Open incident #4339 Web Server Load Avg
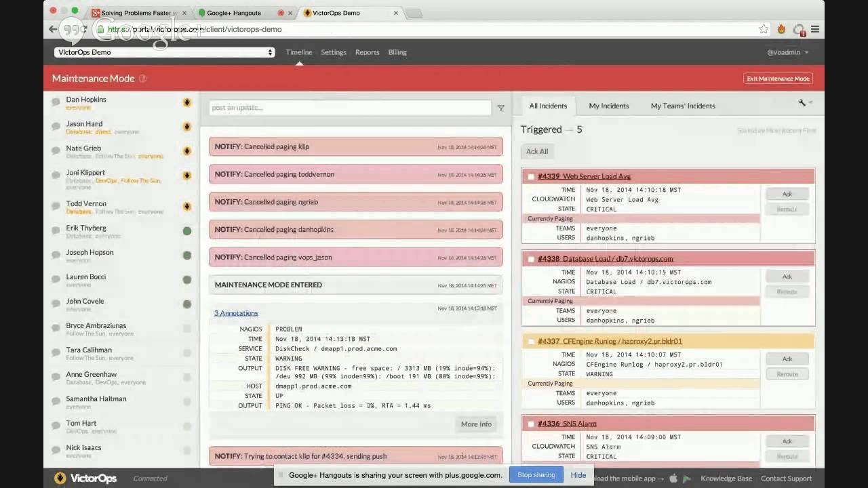 coord(584,176)
